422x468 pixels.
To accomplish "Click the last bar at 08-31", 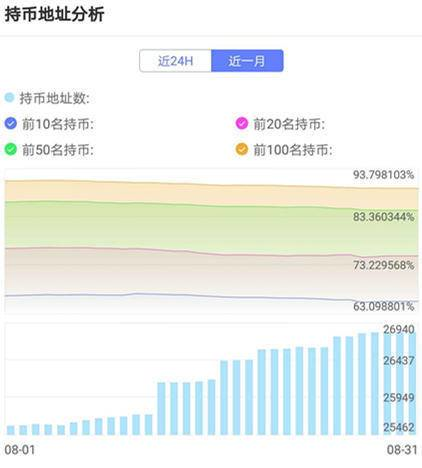I will (x=412, y=383).
